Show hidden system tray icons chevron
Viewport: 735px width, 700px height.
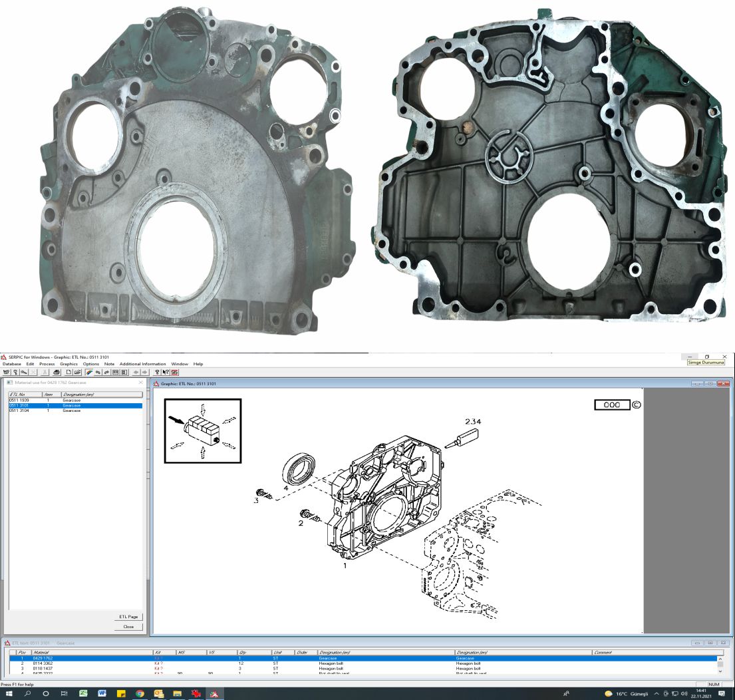(657, 693)
